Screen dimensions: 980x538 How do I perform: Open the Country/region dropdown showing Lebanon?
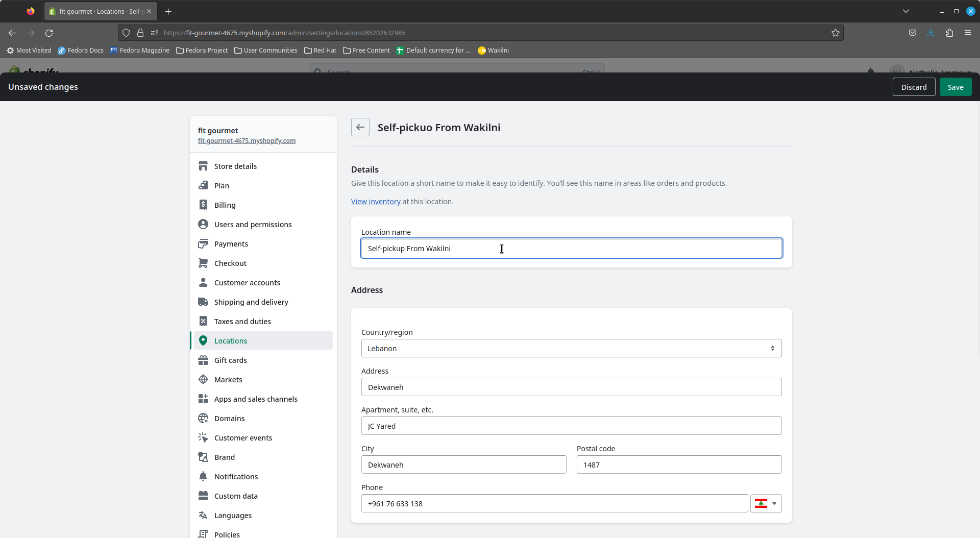571,349
